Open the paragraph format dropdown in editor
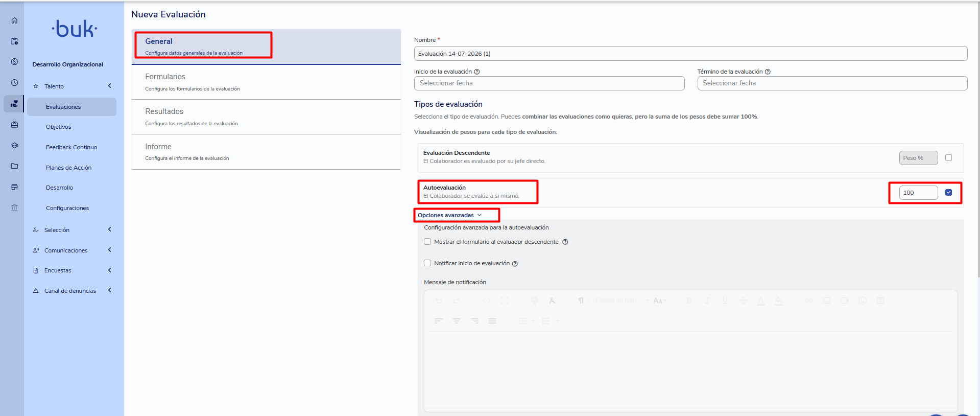Viewport: 980px width, 416px height. click(x=583, y=301)
